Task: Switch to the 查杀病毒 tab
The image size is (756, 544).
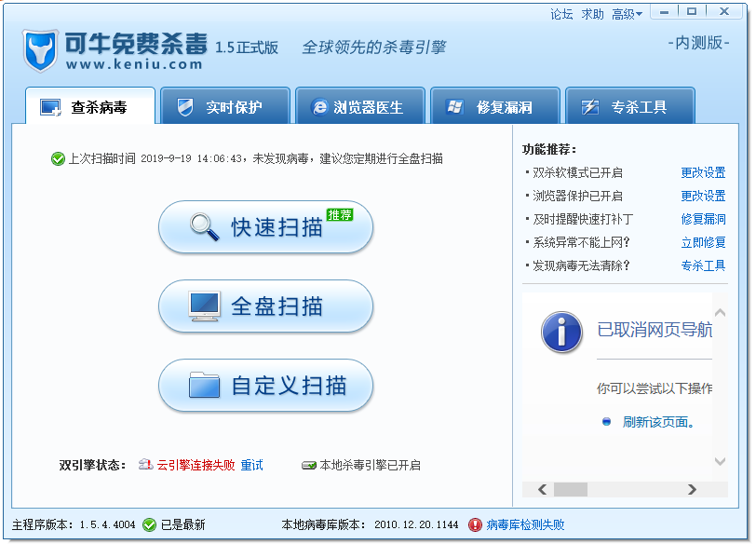Action: [90, 105]
